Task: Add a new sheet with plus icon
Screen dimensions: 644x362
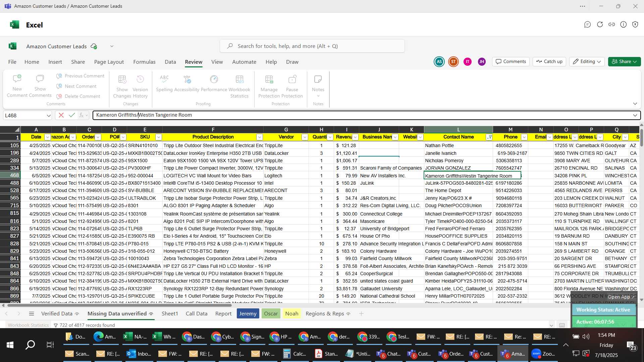Action: (361, 314)
